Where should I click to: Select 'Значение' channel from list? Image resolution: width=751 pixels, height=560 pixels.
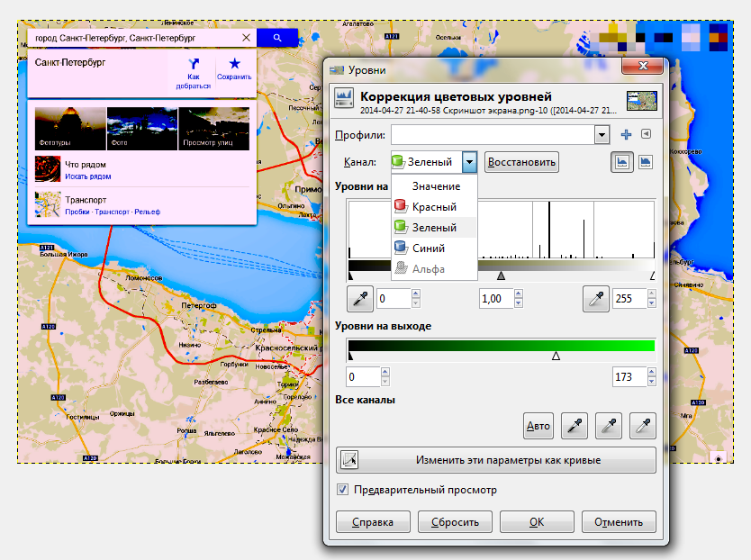tap(434, 186)
